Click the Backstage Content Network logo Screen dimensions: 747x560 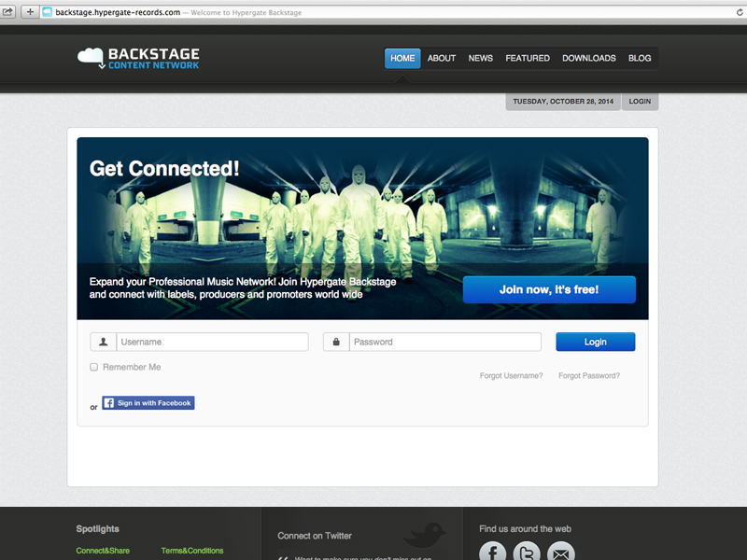click(138, 58)
